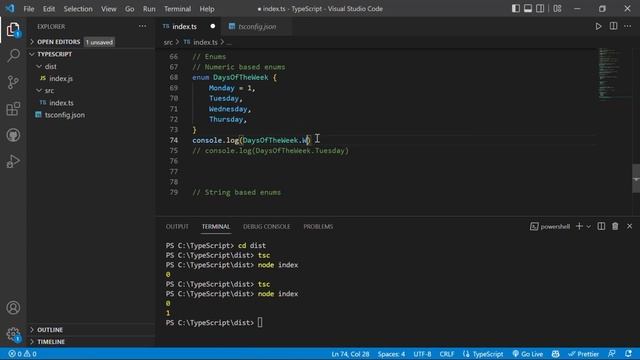Open the File menu
The image size is (640, 360).
29,9
